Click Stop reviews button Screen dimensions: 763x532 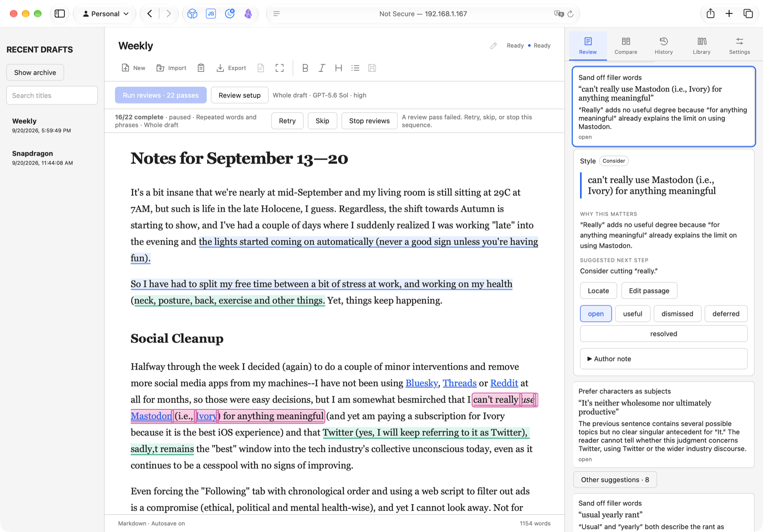tap(369, 121)
